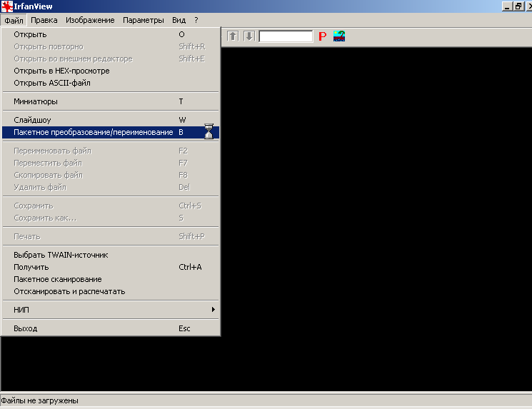Viewport: 532px width, 409px height.
Task: Choose the Миниатюры menu entry
Action: (111, 101)
